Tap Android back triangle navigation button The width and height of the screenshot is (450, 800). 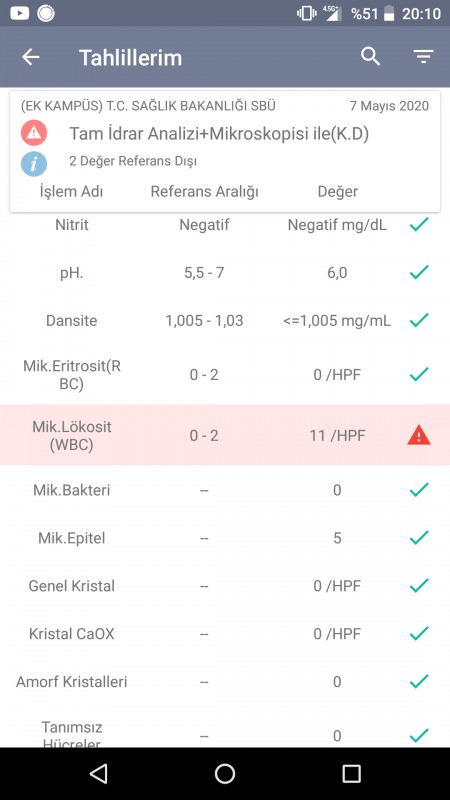click(98, 774)
